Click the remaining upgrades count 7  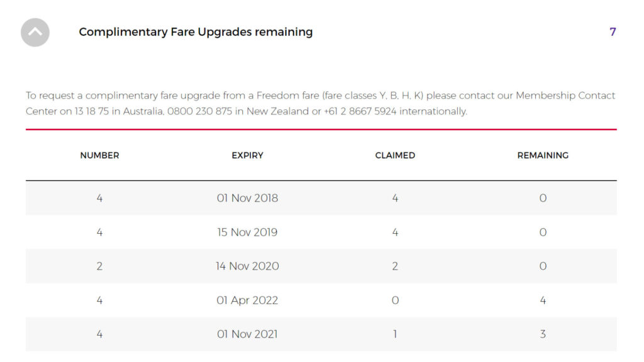point(613,32)
